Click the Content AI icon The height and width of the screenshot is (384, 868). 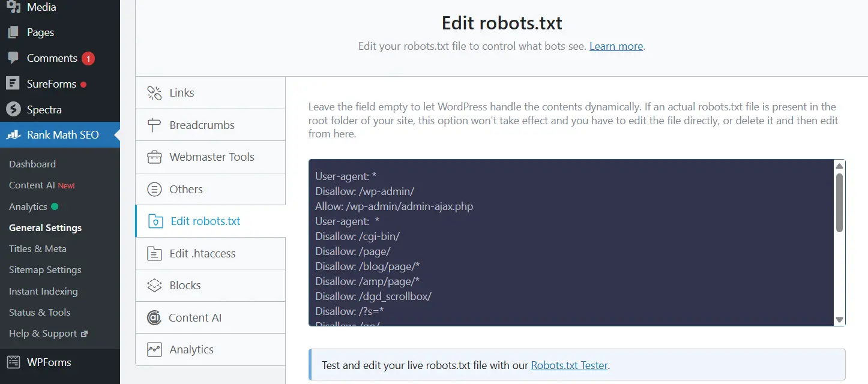(154, 317)
